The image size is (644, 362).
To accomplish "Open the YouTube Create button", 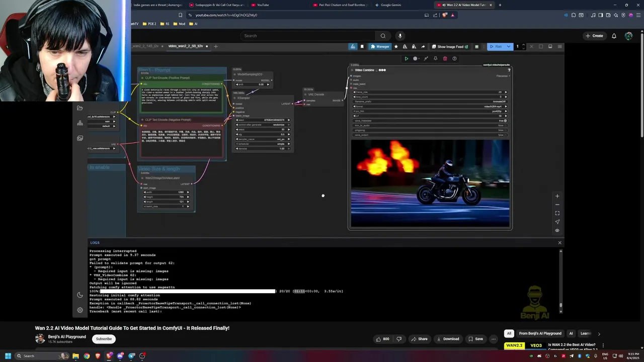I will (594, 36).
